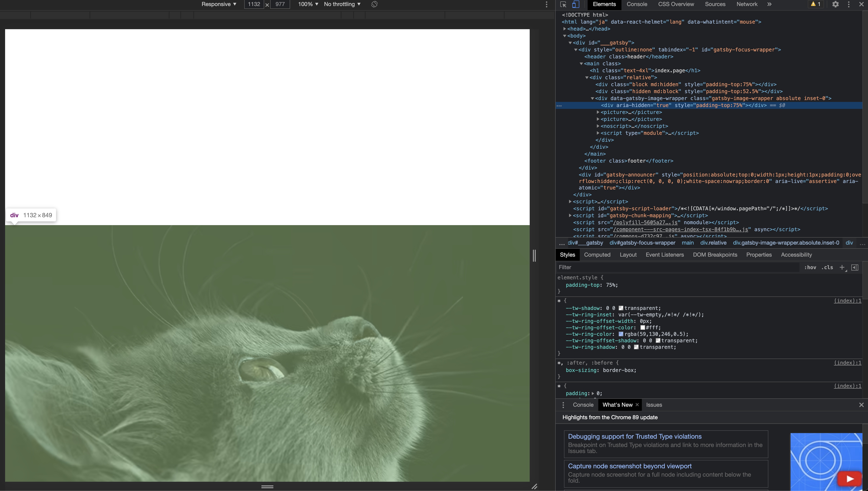The image size is (868, 491).
Task: Open DevTools customize kebab menu
Action: point(849,4)
